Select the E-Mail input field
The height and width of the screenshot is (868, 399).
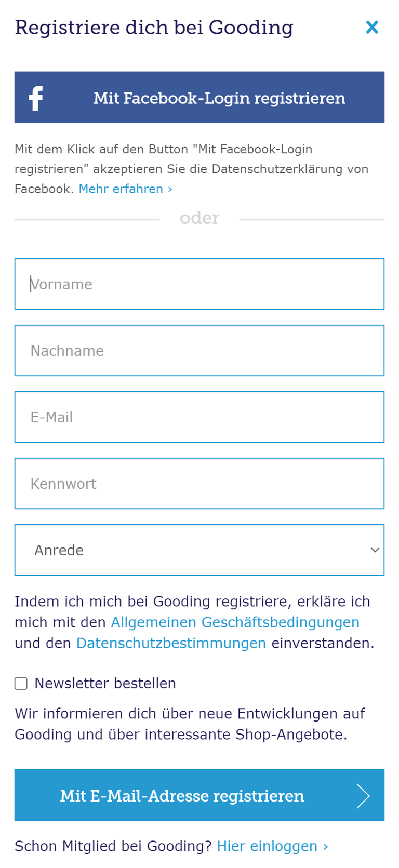click(x=199, y=417)
